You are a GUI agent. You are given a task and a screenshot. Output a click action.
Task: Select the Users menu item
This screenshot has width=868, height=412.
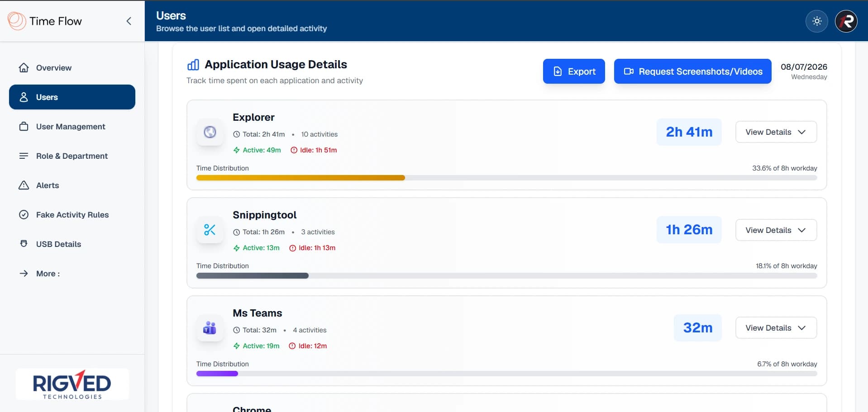coord(72,97)
